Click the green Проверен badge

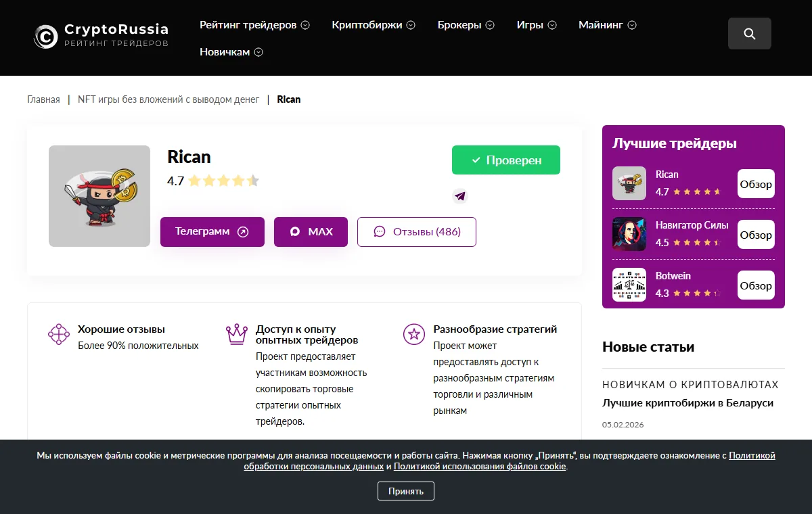[506, 160]
